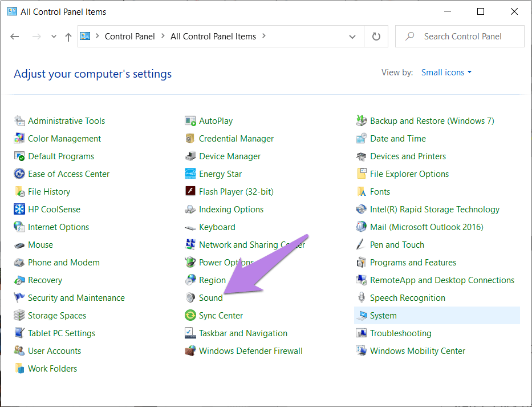The image size is (532, 407).
Task: Click the Security and Maintenance flag icon
Action: point(19,298)
